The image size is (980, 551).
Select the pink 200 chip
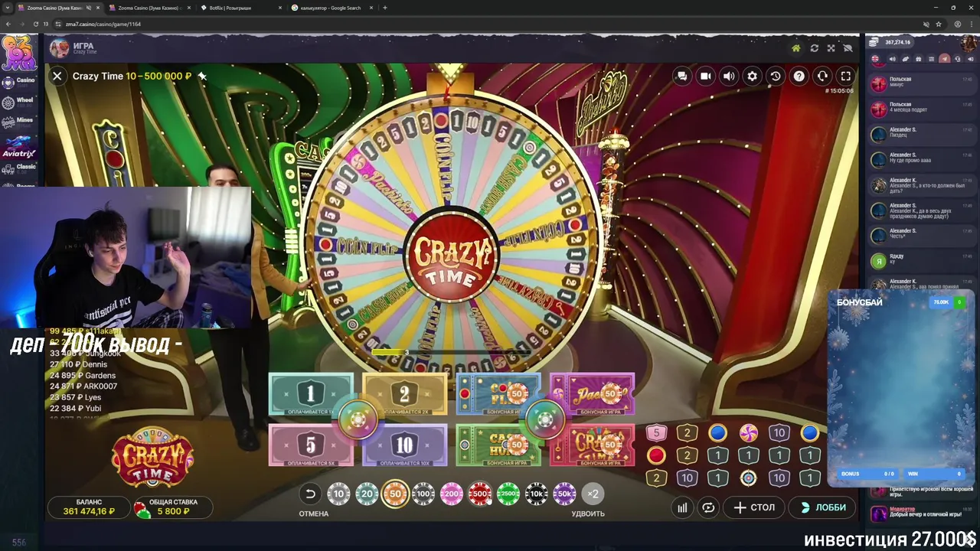click(x=452, y=494)
